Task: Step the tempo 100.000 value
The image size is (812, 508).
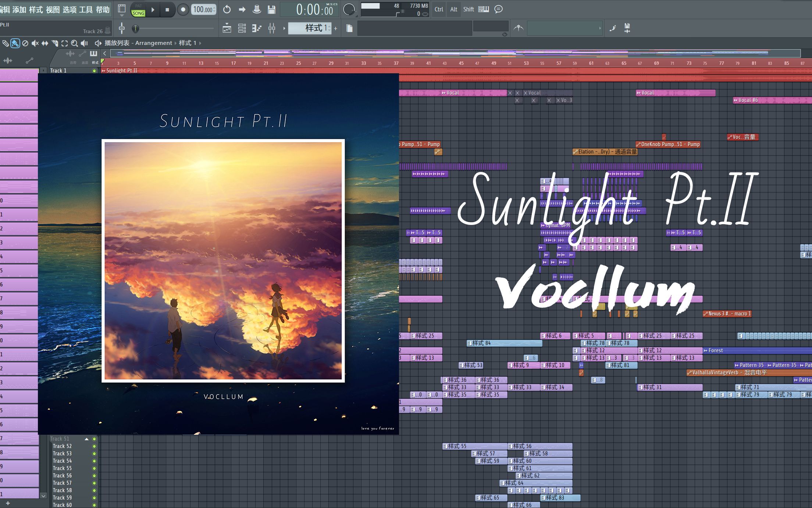Action: (204, 10)
